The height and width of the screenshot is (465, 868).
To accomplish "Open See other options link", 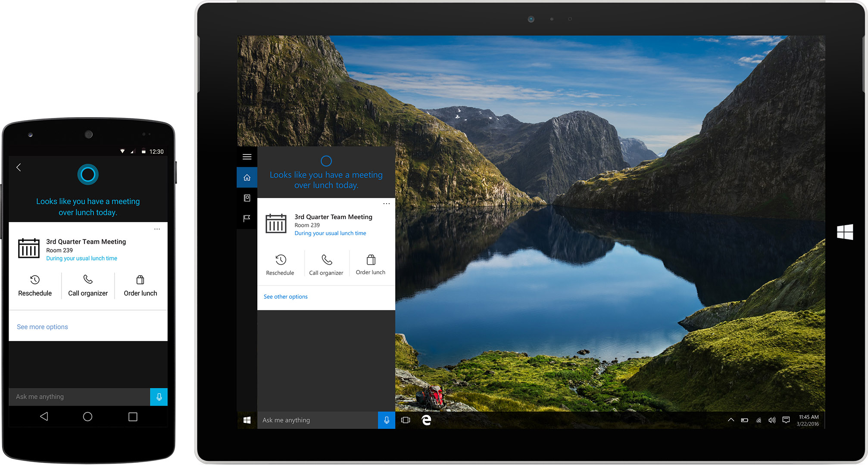I will tap(286, 297).
